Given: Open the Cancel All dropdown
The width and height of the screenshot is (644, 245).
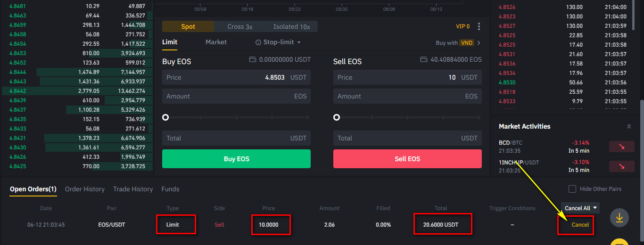Looking at the screenshot, I should pyautogui.click(x=580, y=208).
